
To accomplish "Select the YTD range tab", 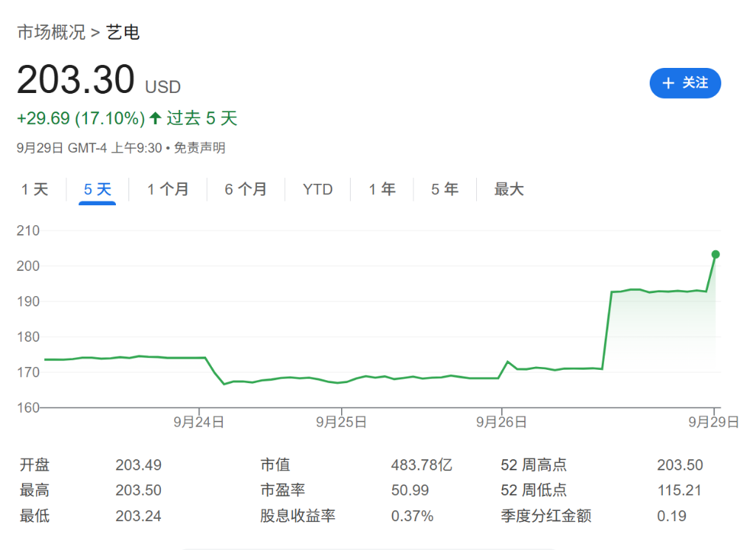I will [317, 190].
